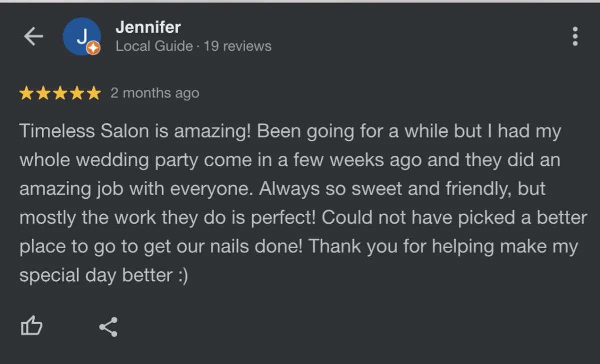The width and height of the screenshot is (600, 364).
Task: Click the second yellow rating star
Action: tap(43, 93)
